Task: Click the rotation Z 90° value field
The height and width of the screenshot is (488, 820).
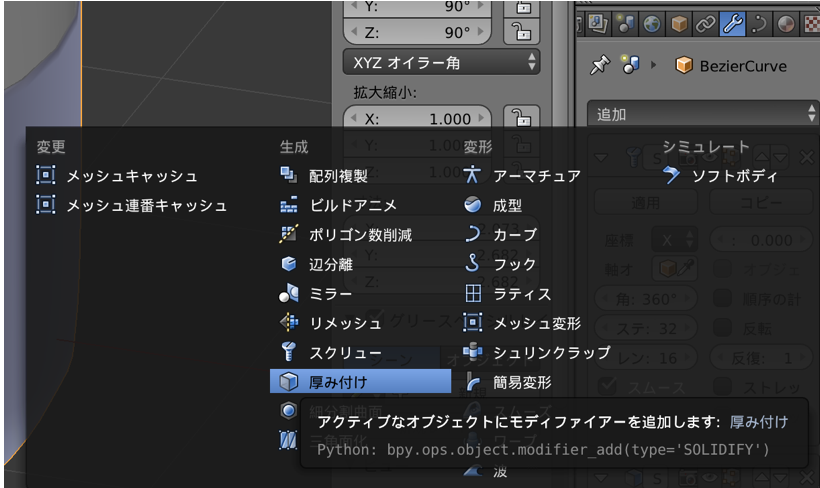Action: pos(417,32)
